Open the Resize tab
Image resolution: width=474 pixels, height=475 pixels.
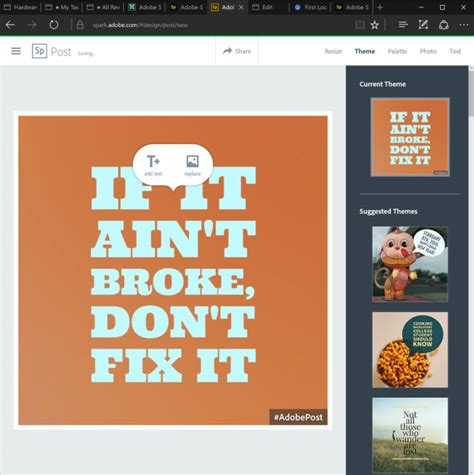coord(333,51)
